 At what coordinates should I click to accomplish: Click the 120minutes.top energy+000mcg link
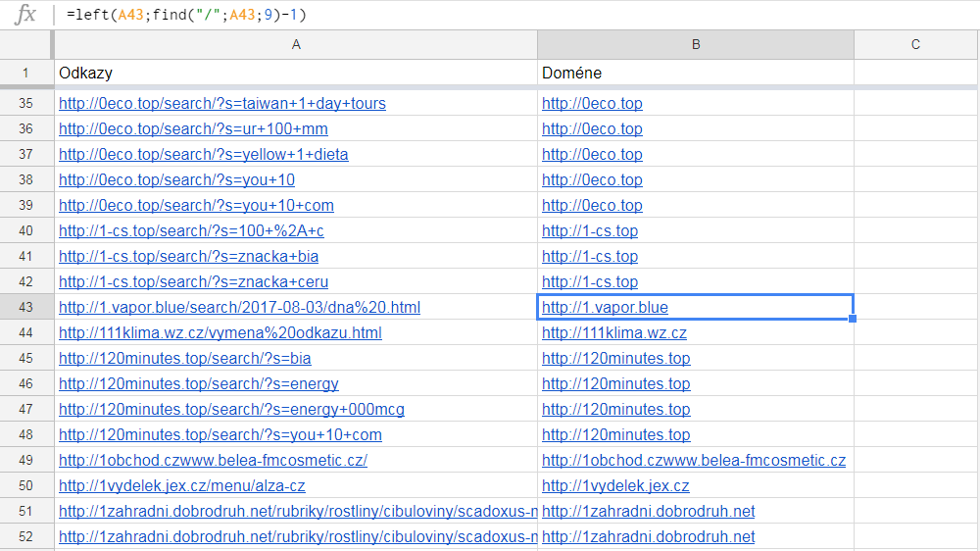(231, 409)
